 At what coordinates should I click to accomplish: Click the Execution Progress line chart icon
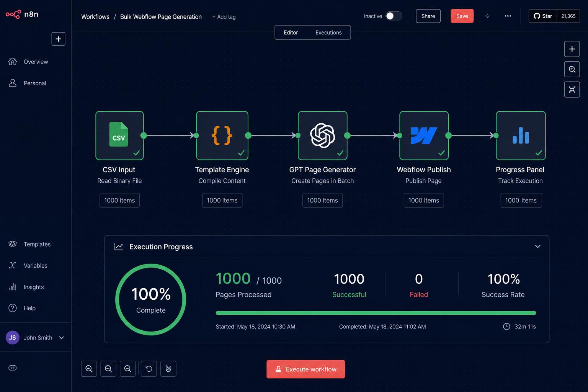[119, 247]
